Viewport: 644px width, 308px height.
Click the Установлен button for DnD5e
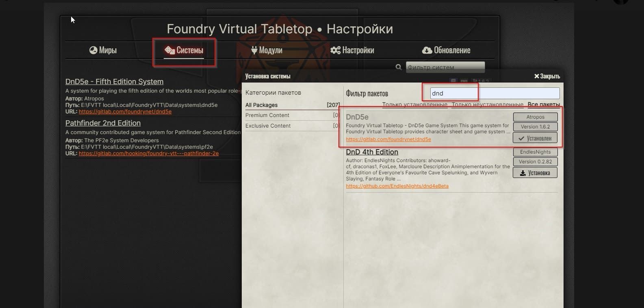tap(535, 138)
